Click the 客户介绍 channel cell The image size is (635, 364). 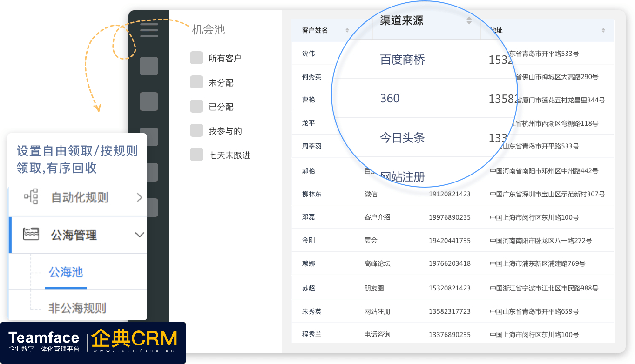click(377, 217)
